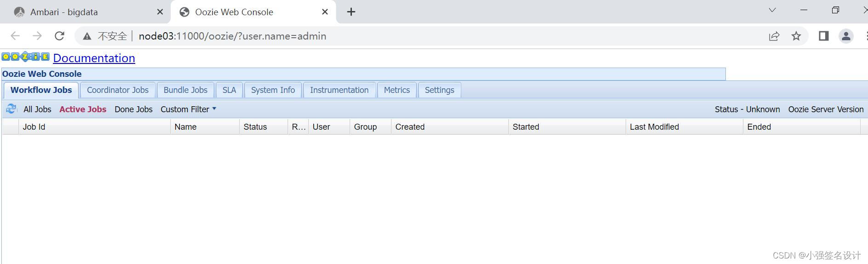Sort by the Last Modified column header
Screen dimensions: 868x264
(684, 127)
